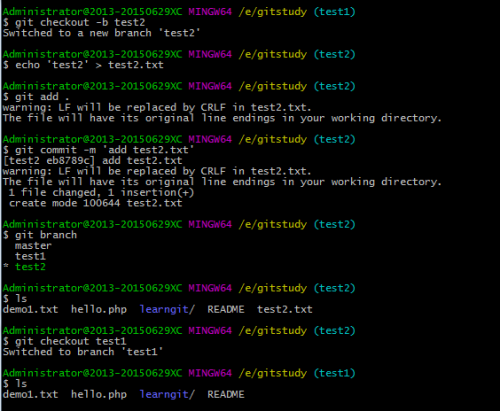Image resolution: width=500 pixels, height=411 pixels.
Task: Select the 'master' branch name in branch list
Action: point(33,246)
